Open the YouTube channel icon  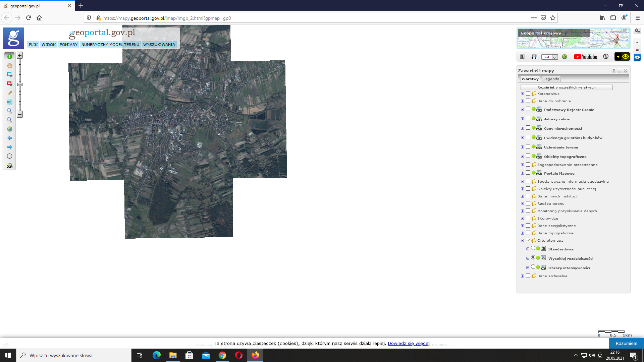pyautogui.click(x=585, y=57)
